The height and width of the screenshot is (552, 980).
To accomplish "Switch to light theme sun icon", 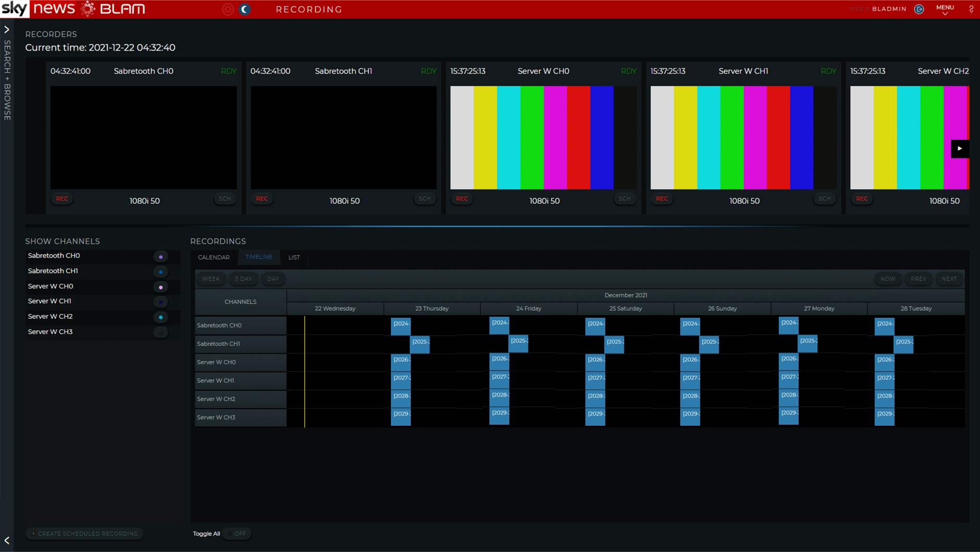I will [228, 9].
